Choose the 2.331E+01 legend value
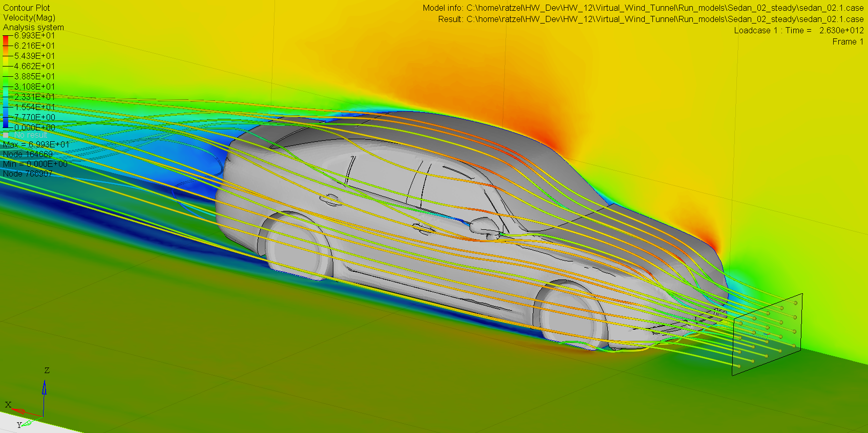This screenshot has width=868, height=433. coord(34,97)
